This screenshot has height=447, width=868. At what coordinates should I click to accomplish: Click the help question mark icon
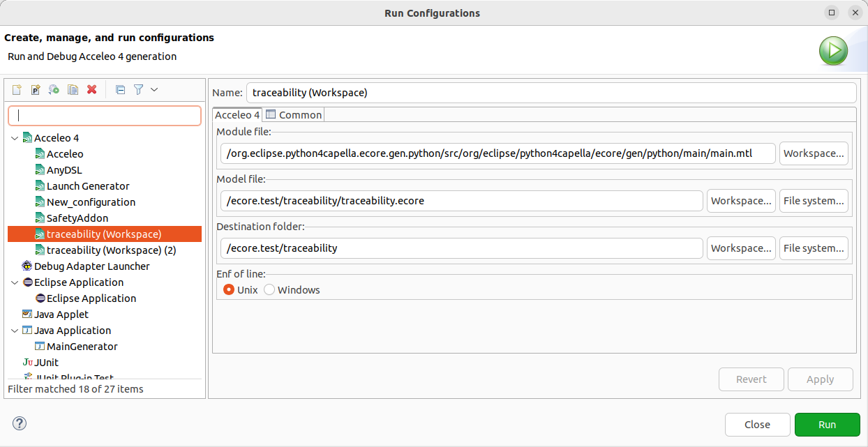(x=20, y=423)
